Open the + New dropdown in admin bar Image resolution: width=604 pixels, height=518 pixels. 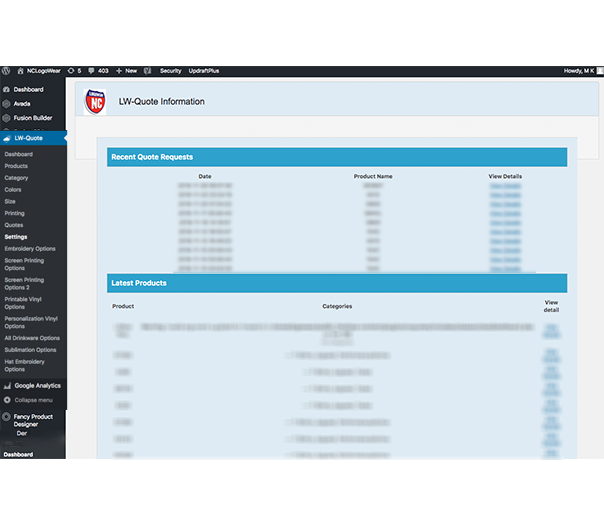pos(127,71)
